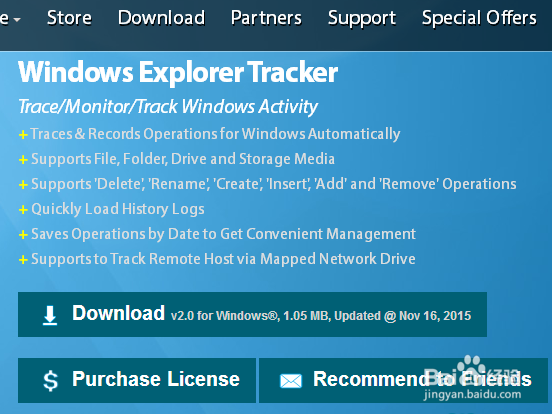Screen dimensions: 552x414
Task: Click the yellow plus beside 'Delete', 'Rename' line
Action: [x=23, y=185]
